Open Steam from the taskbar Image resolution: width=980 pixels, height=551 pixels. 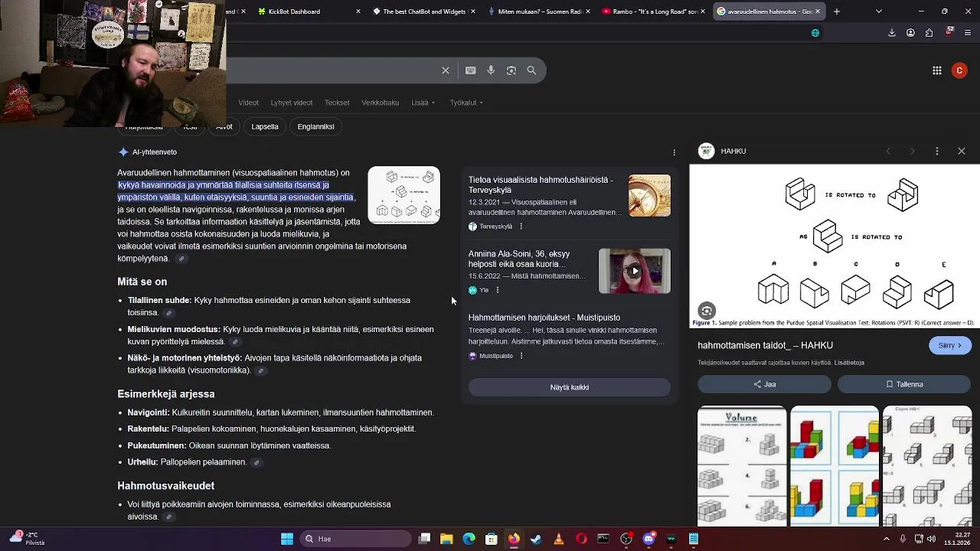pos(536,539)
